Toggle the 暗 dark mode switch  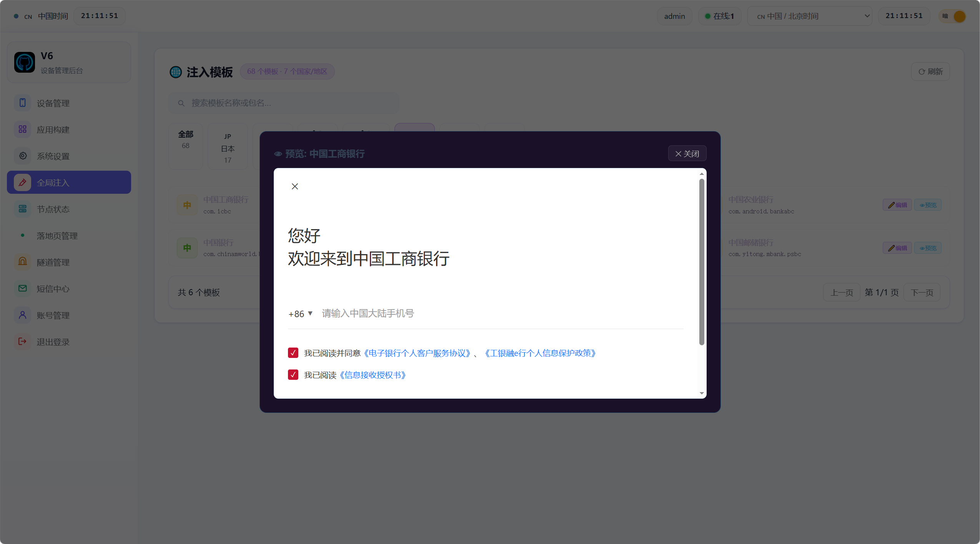click(x=953, y=16)
